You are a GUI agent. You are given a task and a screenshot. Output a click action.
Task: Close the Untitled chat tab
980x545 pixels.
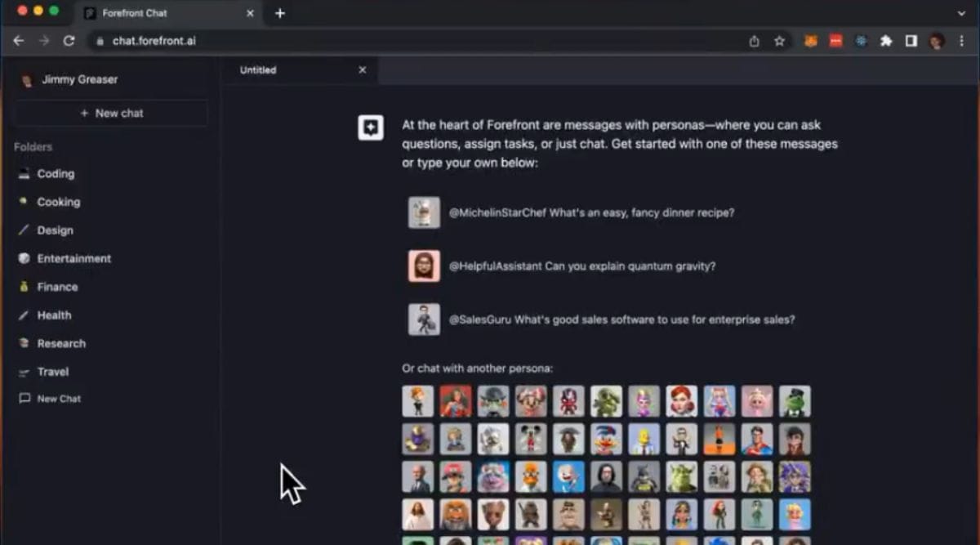363,70
